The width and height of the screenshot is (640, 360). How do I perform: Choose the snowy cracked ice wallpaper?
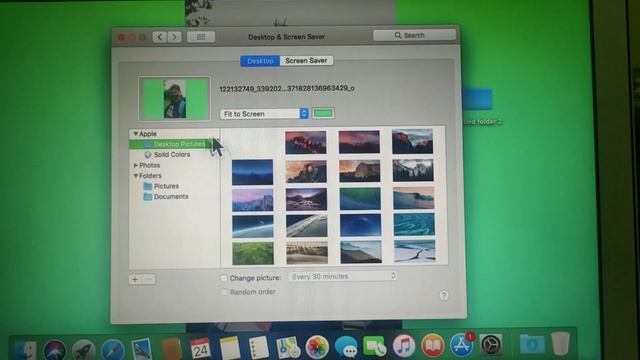click(x=415, y=250)
